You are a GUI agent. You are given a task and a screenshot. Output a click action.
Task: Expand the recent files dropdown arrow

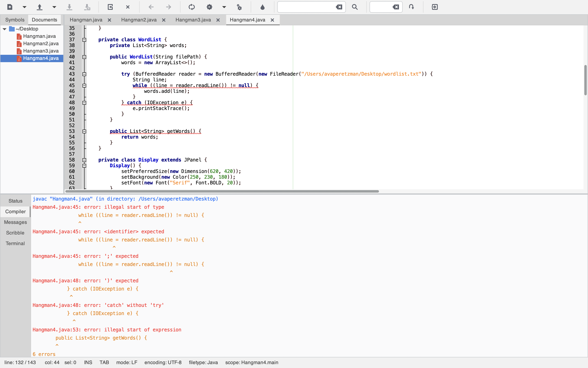(54, 7)
